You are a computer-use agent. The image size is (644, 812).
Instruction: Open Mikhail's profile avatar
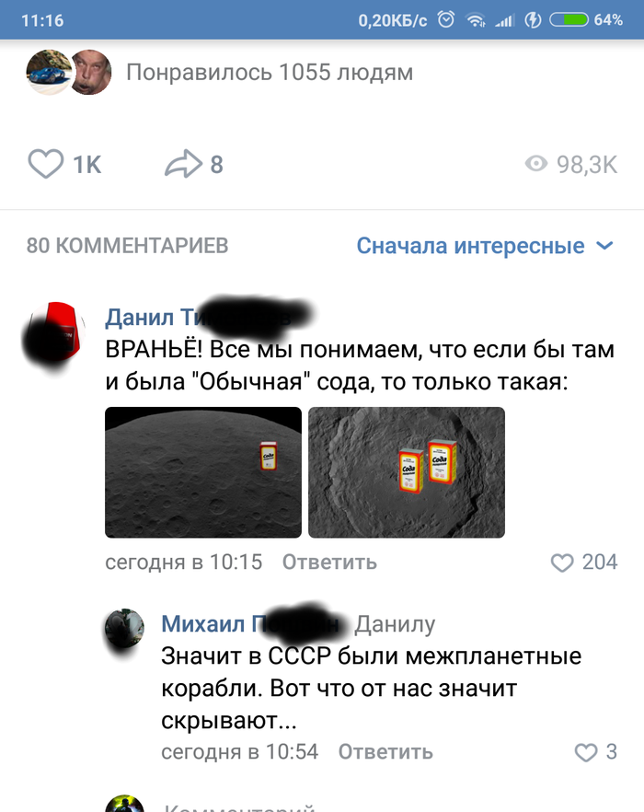pyautogui.click(x=124, y=628)
